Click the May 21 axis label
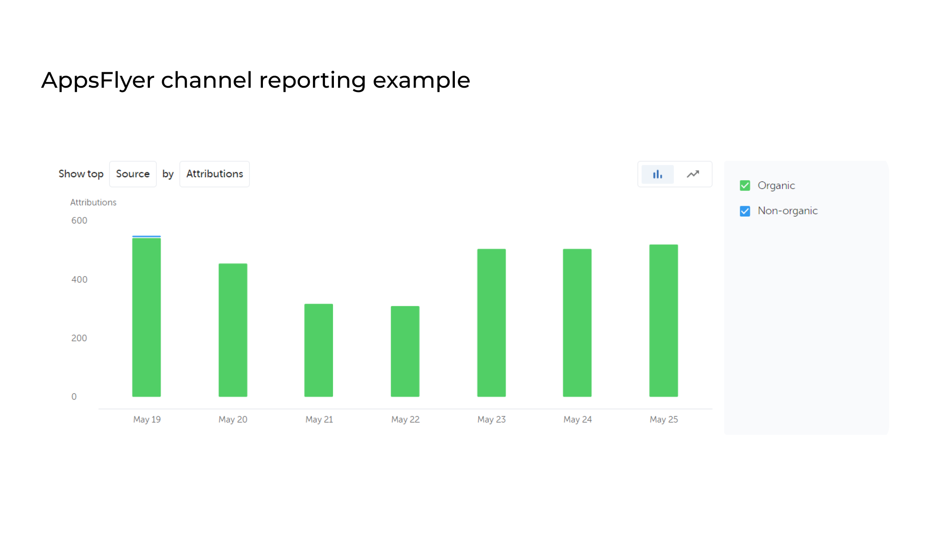This screenshot has height=560, width=934. (x=319, y=420)
